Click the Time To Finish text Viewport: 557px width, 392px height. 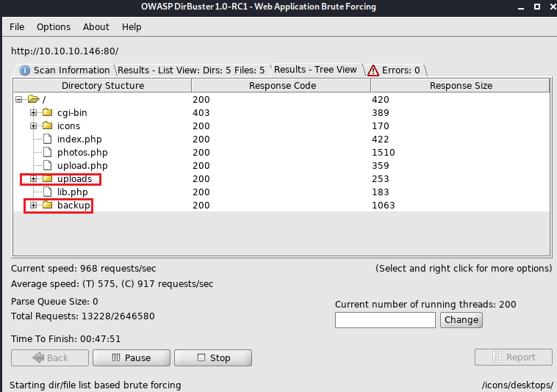65,339
